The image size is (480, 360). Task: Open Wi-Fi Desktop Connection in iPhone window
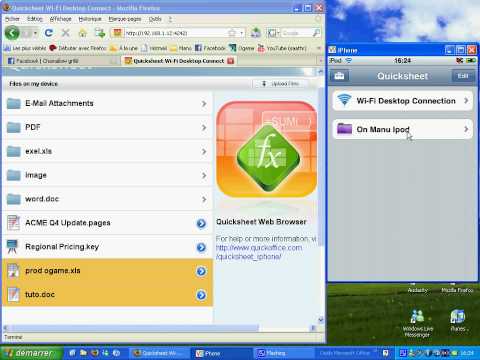[402, 101]
